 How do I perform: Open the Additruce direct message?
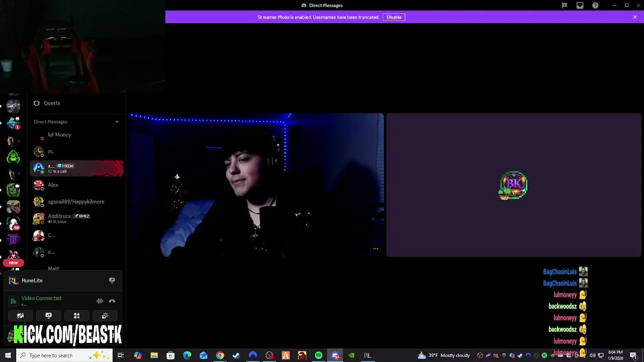coord(76,219)
